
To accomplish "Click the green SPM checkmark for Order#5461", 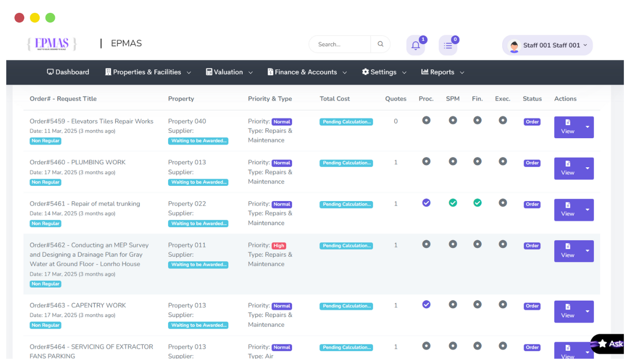I will tap(453, 203).
